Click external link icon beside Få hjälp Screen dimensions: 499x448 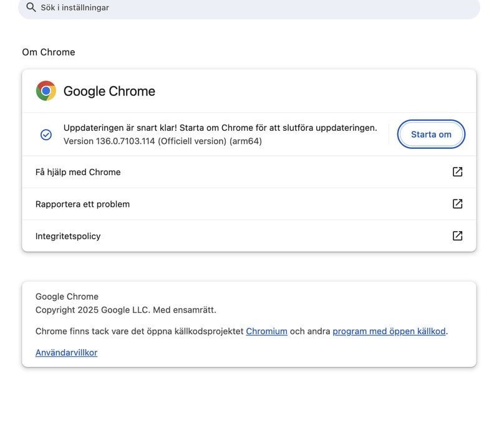tap(457, 172)
